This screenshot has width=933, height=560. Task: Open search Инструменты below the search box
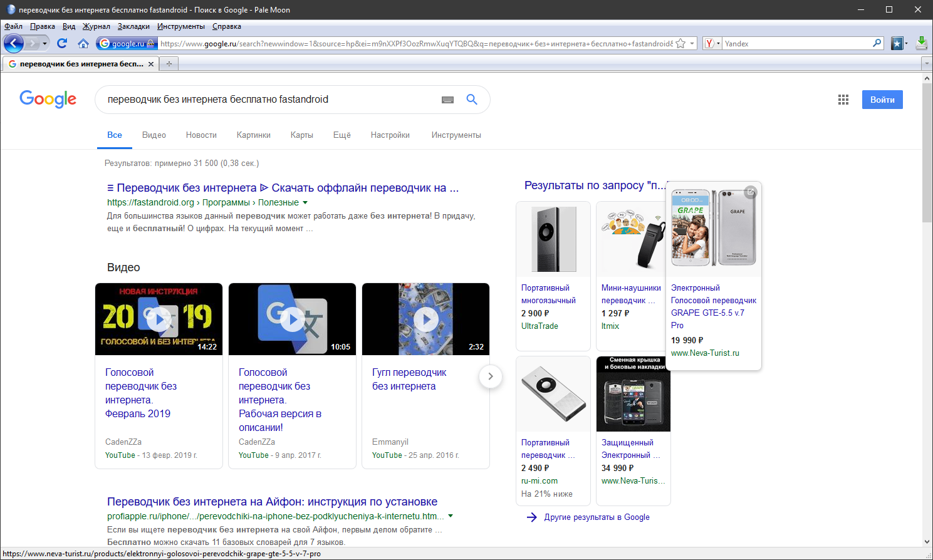[456, 135]
